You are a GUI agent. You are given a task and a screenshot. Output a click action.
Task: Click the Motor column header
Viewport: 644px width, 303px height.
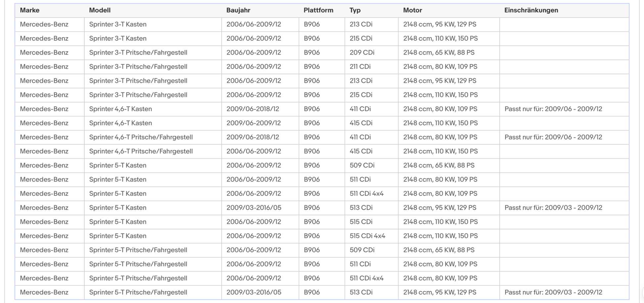tap(412, 10)
